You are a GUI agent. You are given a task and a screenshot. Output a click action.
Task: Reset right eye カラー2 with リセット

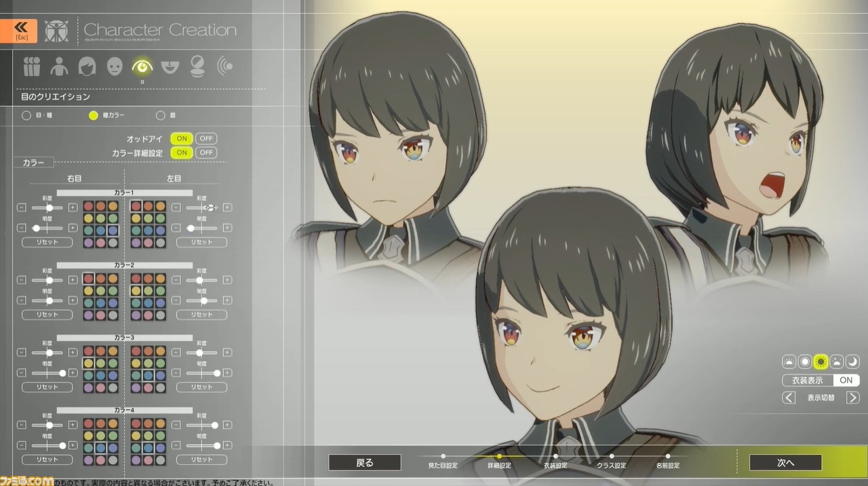47,315
